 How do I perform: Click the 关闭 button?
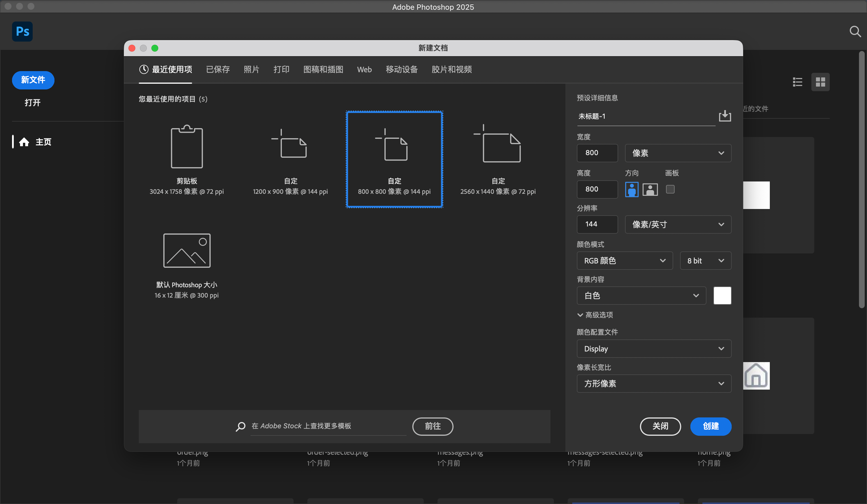coord(660,426)
